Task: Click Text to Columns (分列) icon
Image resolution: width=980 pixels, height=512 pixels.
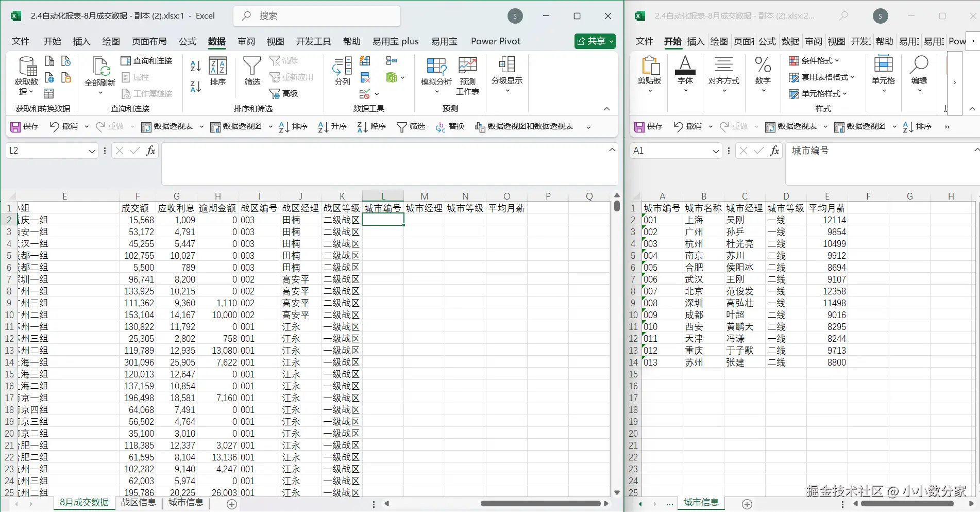Action: tap(342, 71)
